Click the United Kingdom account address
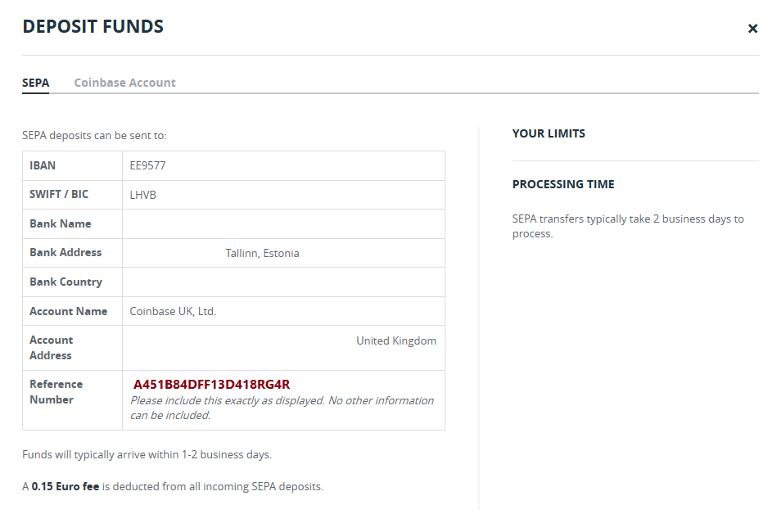 [x=396, y=340]
